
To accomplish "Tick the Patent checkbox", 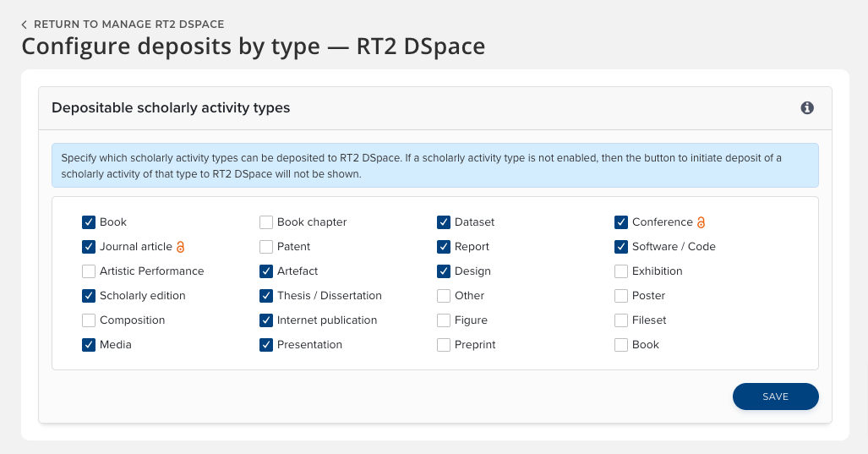I will coord(266,247).
